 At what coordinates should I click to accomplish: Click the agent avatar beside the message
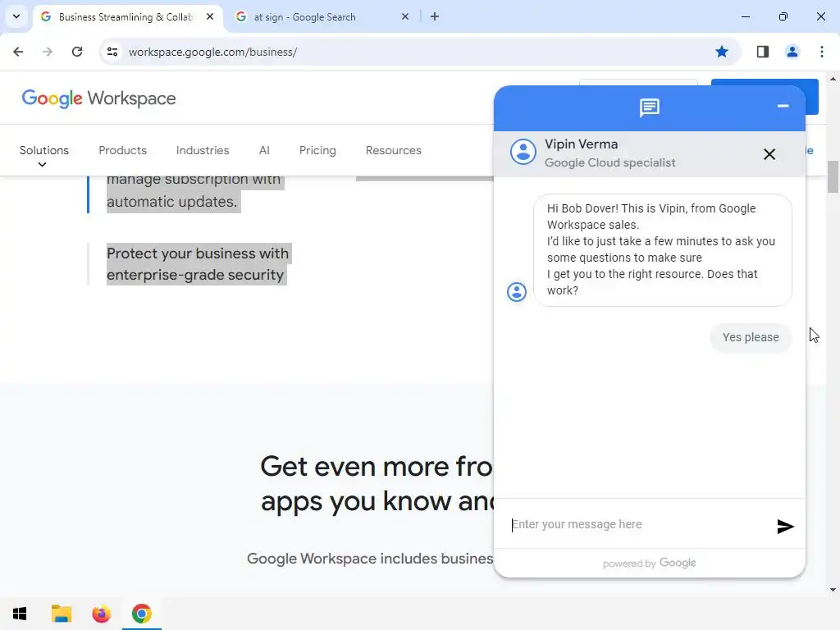(517, 292)
